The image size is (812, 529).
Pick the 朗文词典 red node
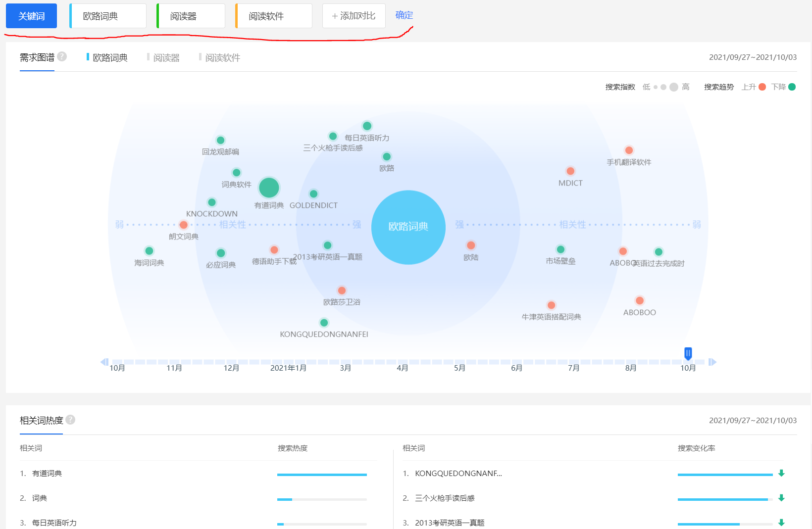pyautogui.click(x=184, y=225)
